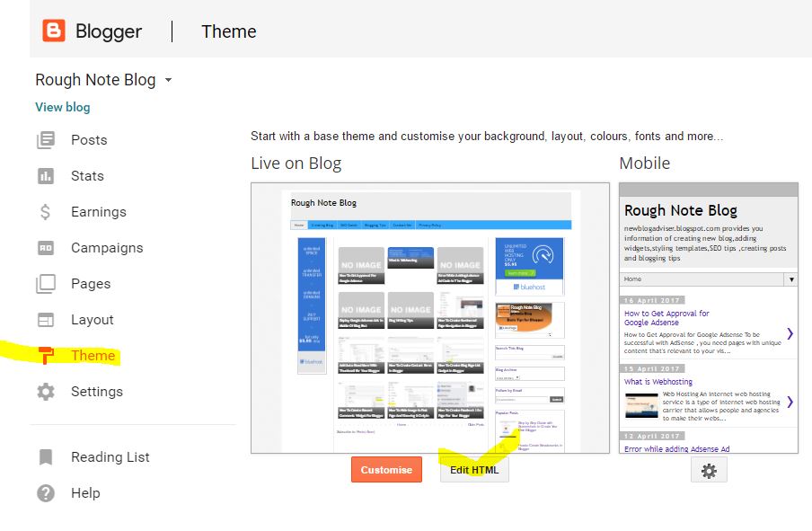Select the Campaigns AD icon

coord(46,248)
